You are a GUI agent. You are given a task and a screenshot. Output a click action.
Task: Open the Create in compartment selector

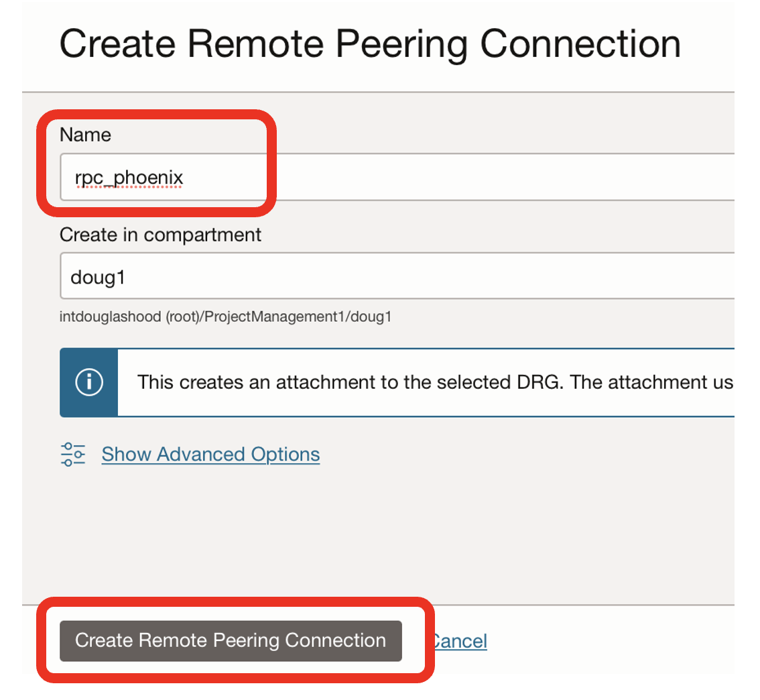268,276
